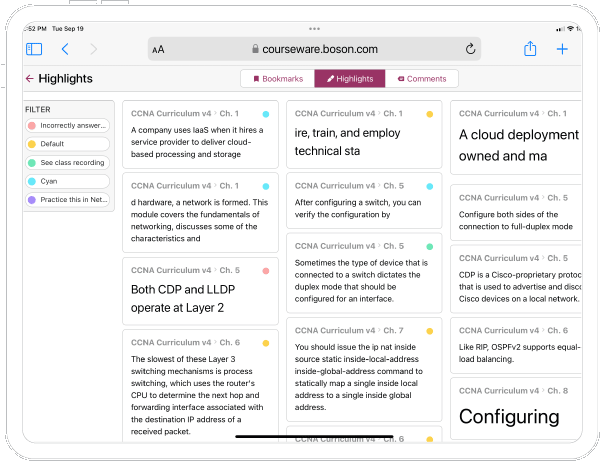Select the Highlights tab
601x462 pixels.
pyautogui.click(x=349, y=78)
